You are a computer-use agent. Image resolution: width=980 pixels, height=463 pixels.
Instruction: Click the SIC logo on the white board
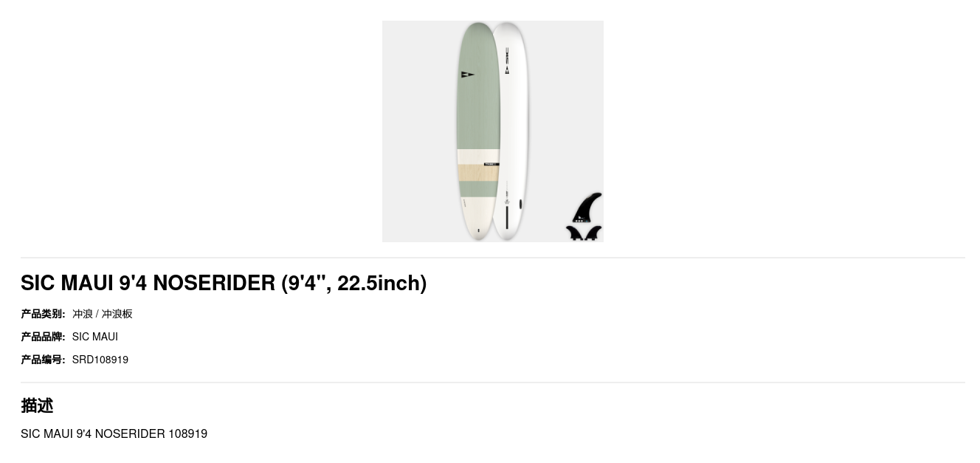tap(507, 61)
